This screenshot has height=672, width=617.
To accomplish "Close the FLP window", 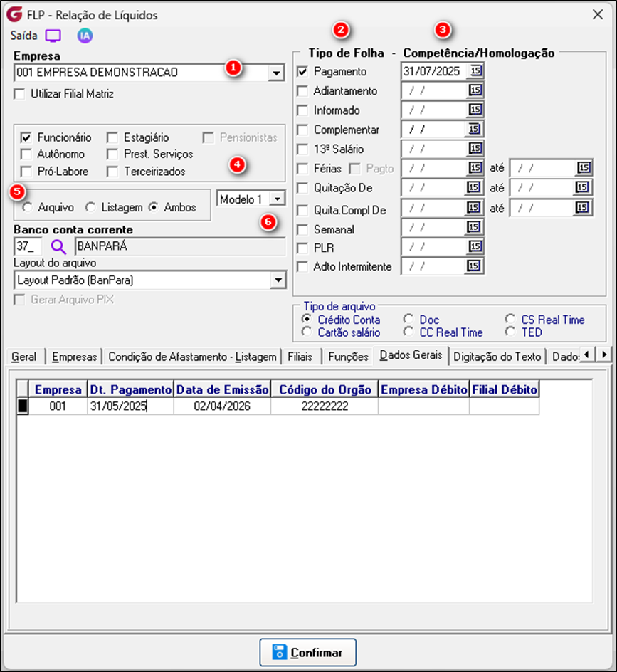I will click(598, 14).
